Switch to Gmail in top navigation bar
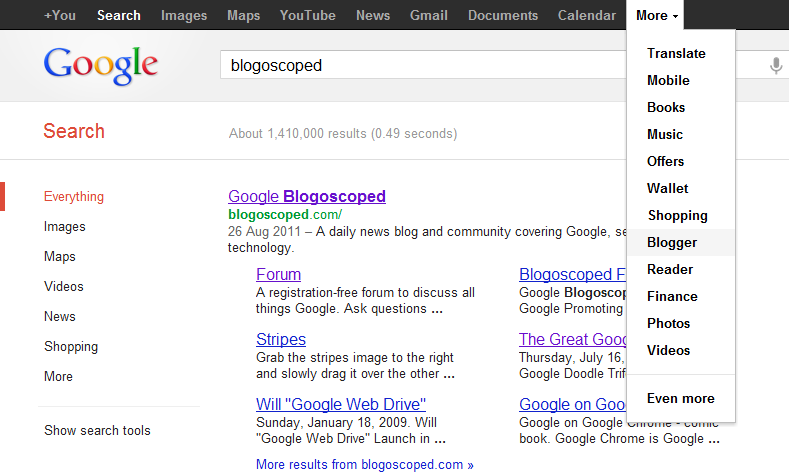 click(x=429, y=15)
